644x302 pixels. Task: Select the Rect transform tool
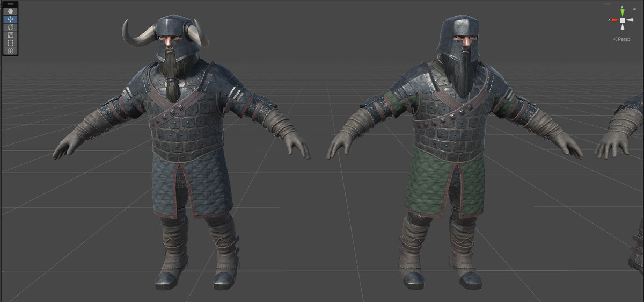click(10, 43)
